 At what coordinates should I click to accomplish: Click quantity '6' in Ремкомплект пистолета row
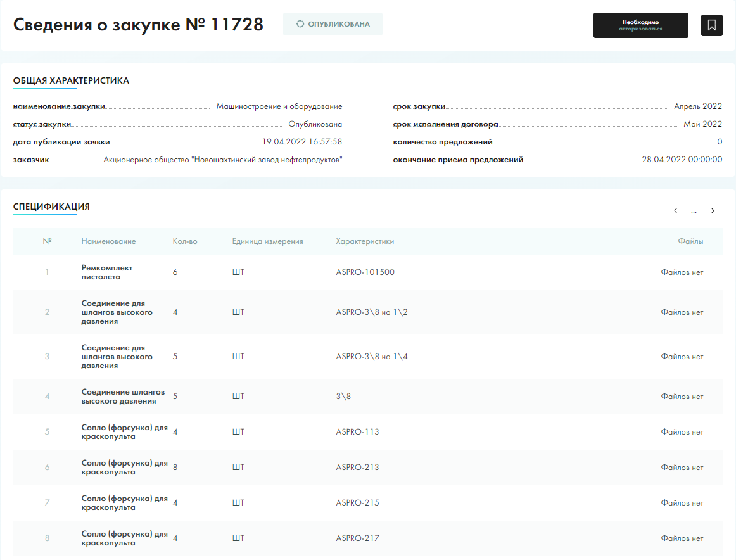click(175, 272)
